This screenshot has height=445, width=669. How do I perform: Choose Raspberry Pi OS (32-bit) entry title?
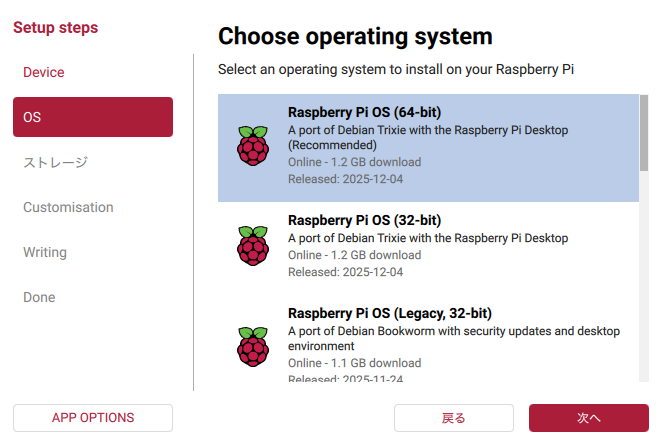(x=364, y=220)
